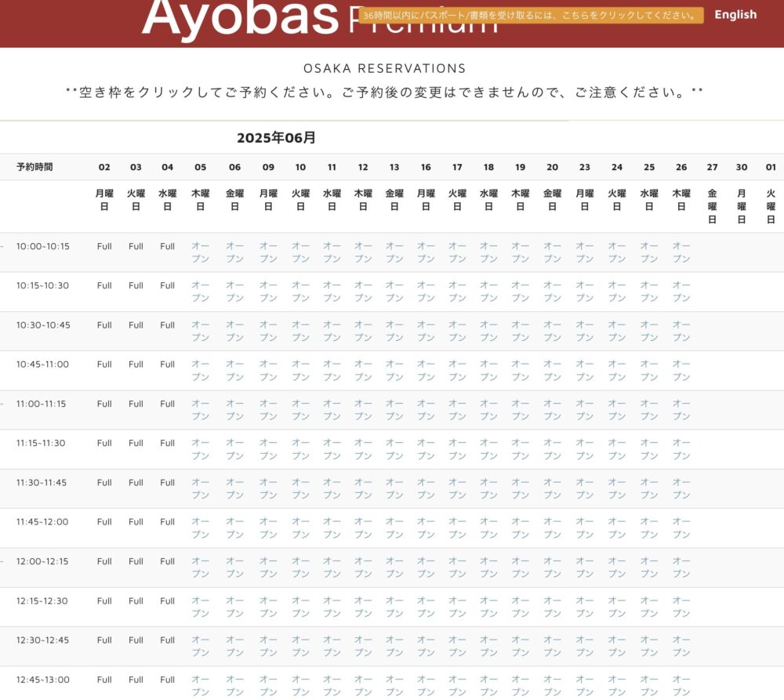Screen dimensions: 784x700
Task: Click Full cell for June 02 at 10:00-10:15
Action: (x=104, y=246)
